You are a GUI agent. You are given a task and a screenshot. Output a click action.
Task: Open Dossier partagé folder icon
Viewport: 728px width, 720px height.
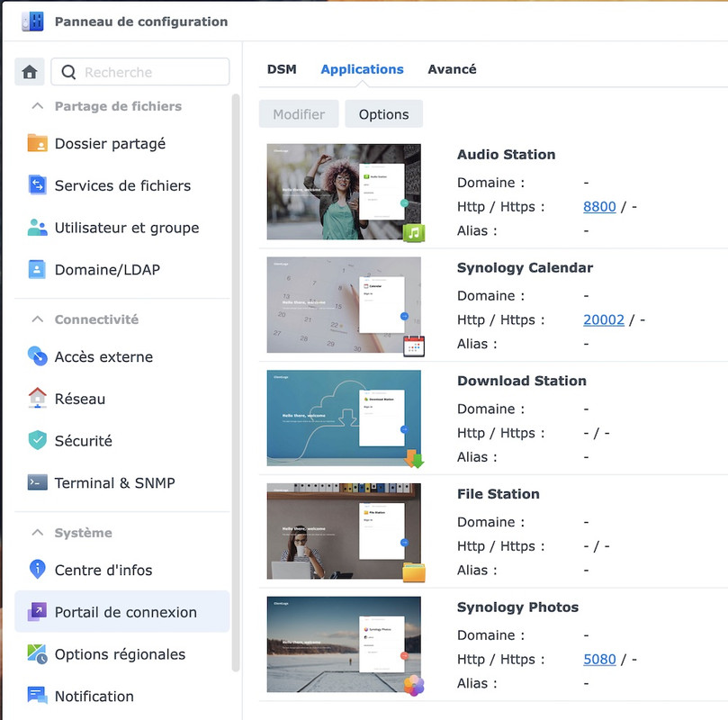tap(37, 143)
